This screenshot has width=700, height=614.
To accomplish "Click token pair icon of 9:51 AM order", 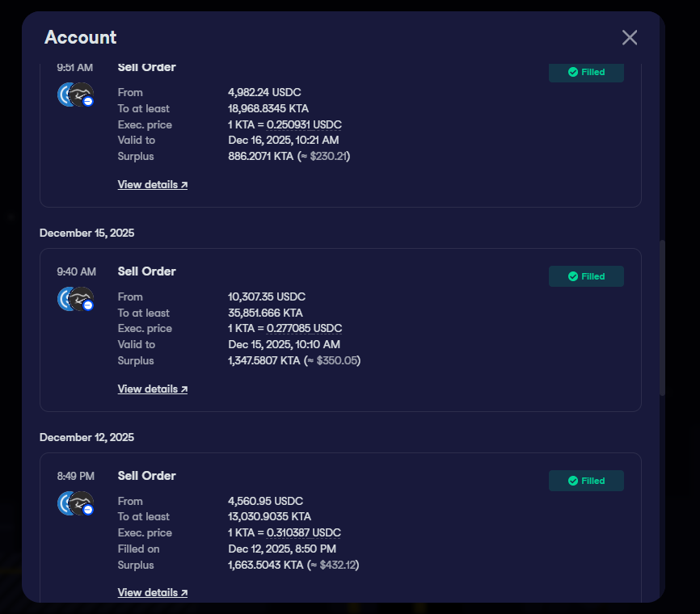I will click(x=75, y=95).
